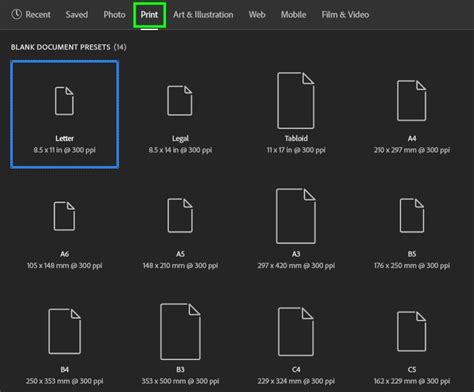Screen dimensions: 474x392
Task: Open the Mobile presets tab
Action: click(293, 15)
